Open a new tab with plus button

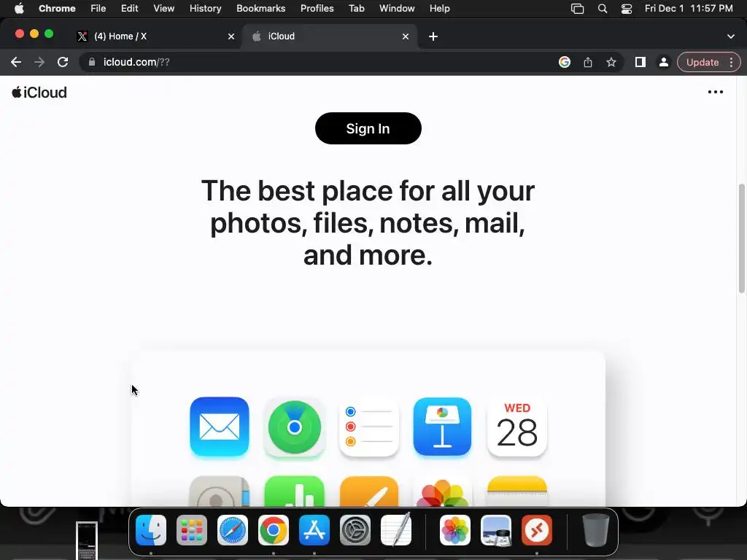(433, 36)
